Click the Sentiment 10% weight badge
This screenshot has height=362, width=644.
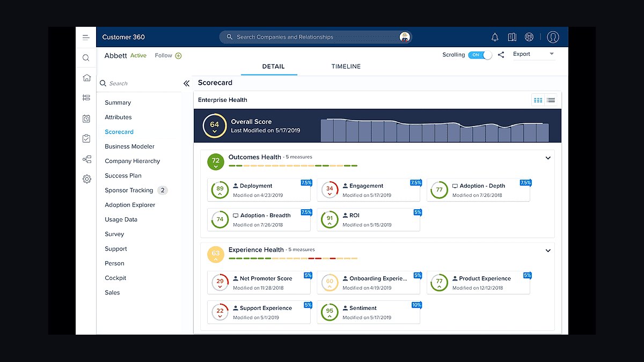click(416, 305)
